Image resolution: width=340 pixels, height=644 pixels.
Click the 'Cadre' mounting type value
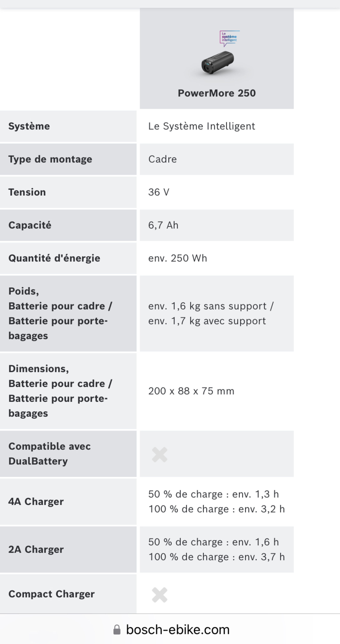[x=163, y=159]
